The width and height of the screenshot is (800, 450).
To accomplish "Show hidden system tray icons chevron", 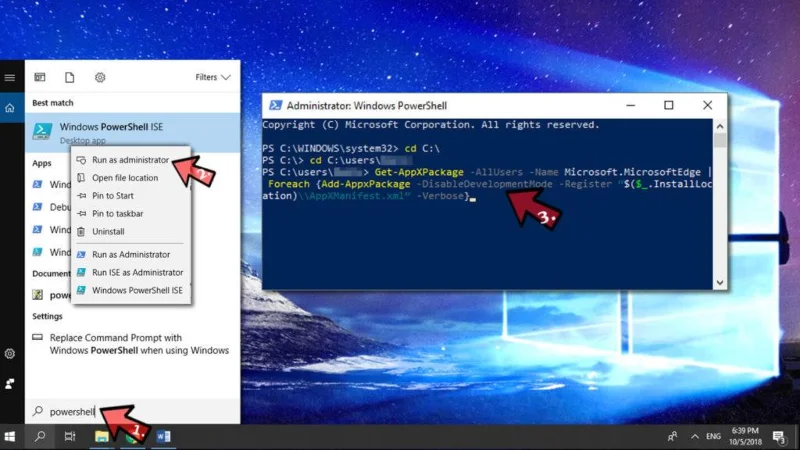I will pos(694,437).
